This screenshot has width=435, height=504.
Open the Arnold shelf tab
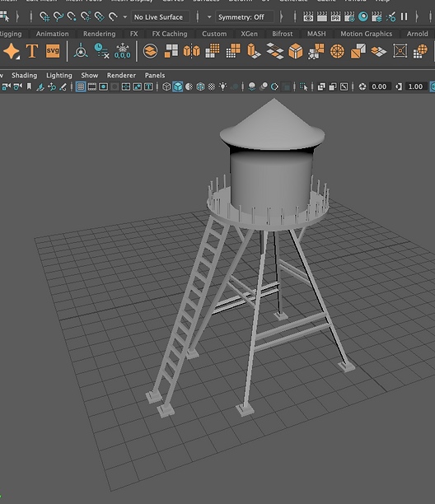coord(418,34)
